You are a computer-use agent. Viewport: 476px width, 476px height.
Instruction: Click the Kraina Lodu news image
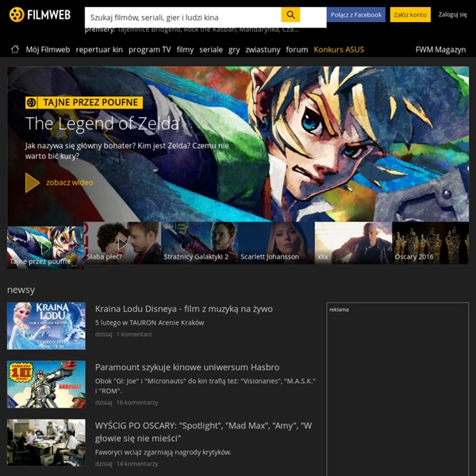point(46,325)
